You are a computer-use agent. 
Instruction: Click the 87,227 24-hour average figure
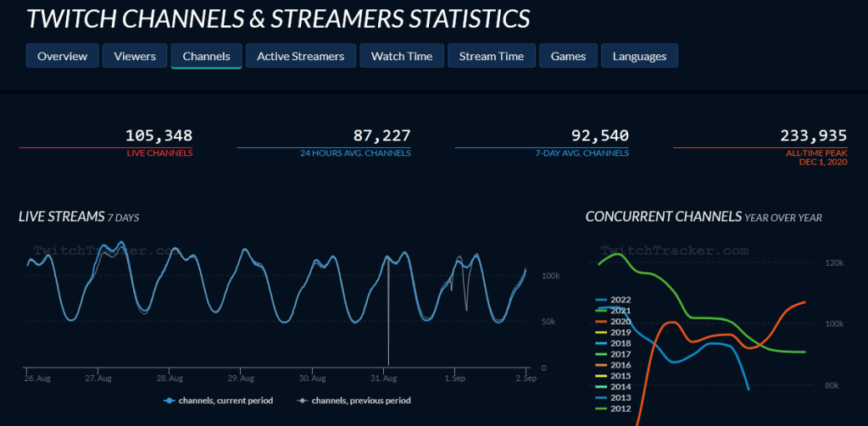[382, 136]
